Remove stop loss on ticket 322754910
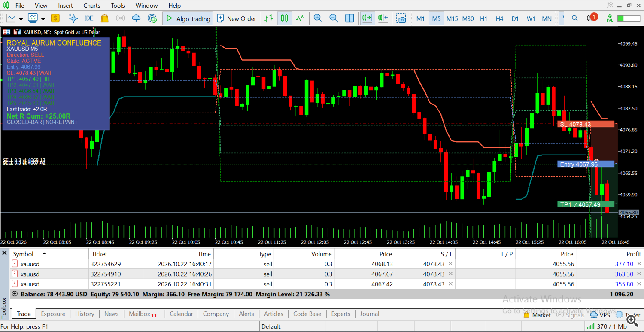The image size is (644, 332). point(450,274)
